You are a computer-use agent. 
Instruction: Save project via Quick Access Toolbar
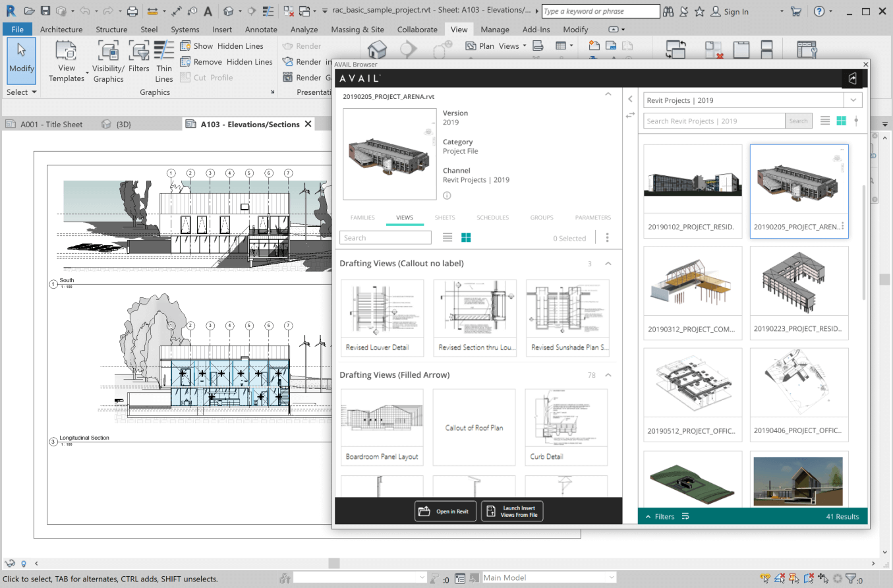tap(45, 11)
